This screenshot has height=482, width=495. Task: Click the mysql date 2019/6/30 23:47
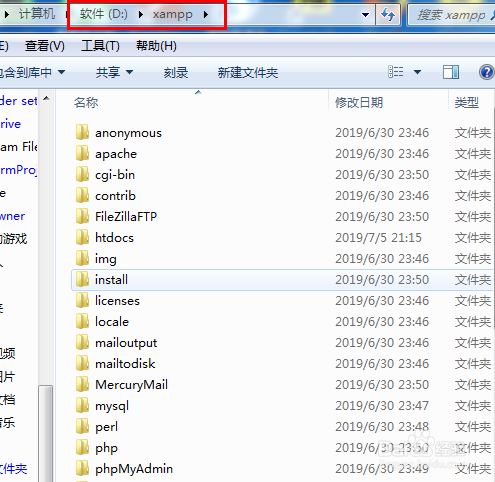pyautogui.click(x=382, y=406)
